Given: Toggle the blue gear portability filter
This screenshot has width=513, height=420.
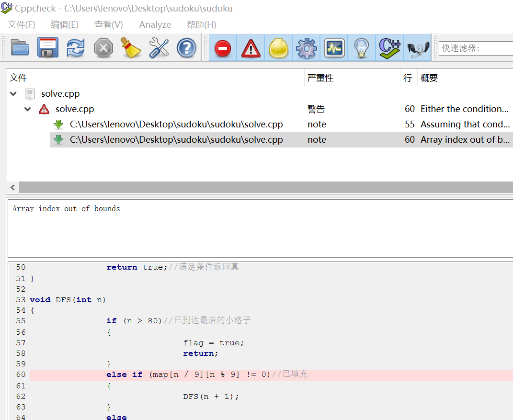Looking at the screenshot, I should click(306, 48).
